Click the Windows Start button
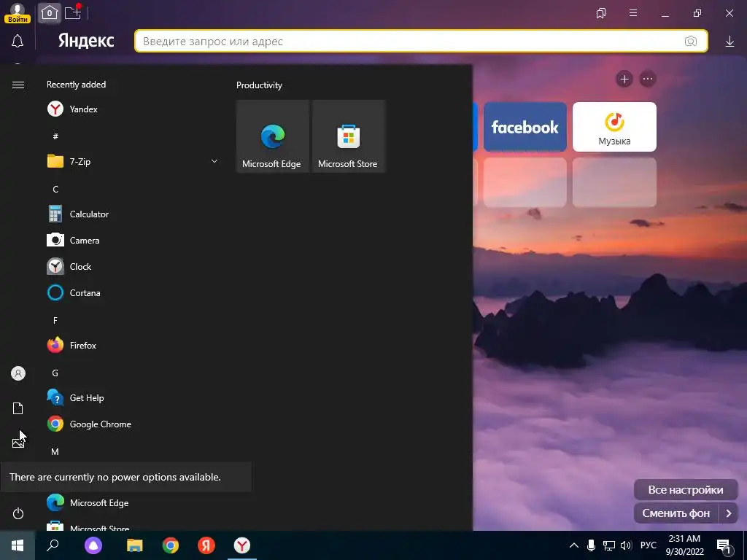 coord(18,545)
